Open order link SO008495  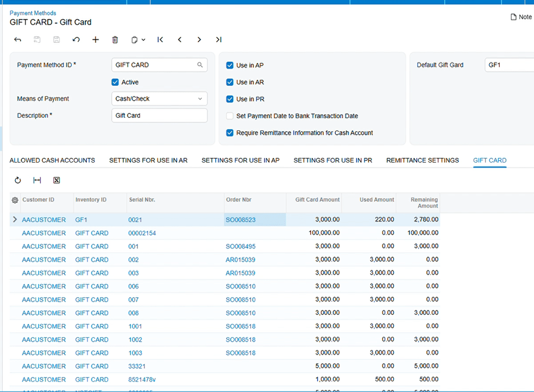[x=240, y=246]
